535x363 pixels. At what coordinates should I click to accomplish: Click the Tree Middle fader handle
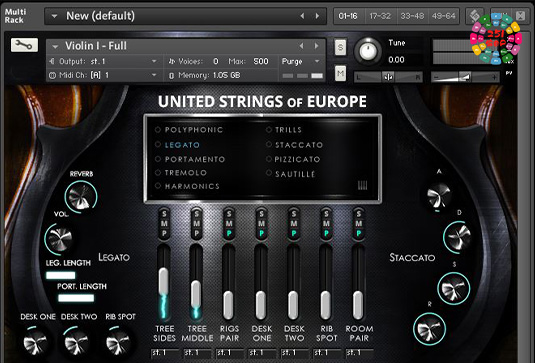click(x=196, y=293)
